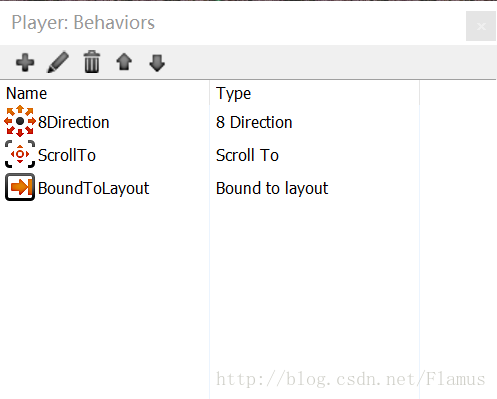Click the trash can delete icon
This screenshot has height=399, width=497.
click(92, 62)
